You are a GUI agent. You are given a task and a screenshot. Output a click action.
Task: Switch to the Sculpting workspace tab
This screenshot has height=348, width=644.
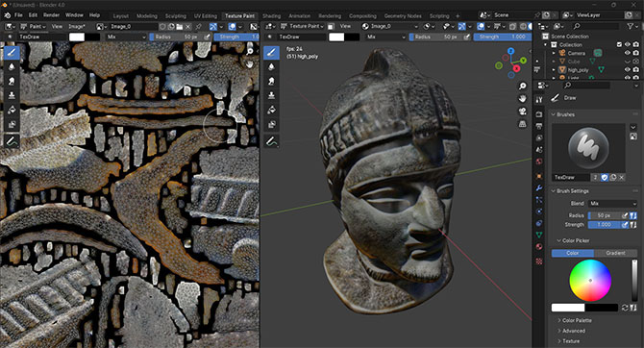[x=175, y=16]
